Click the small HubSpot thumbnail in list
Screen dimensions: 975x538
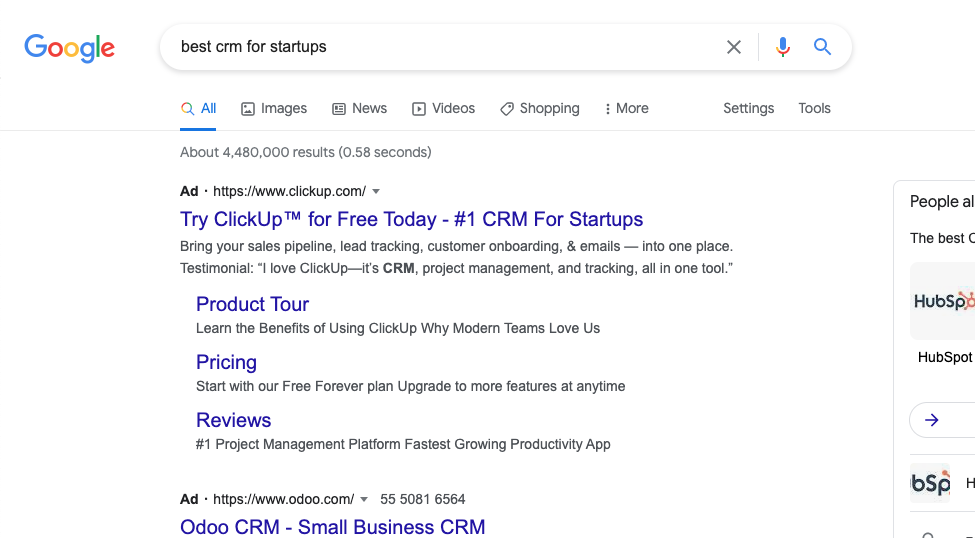point(930,483)
